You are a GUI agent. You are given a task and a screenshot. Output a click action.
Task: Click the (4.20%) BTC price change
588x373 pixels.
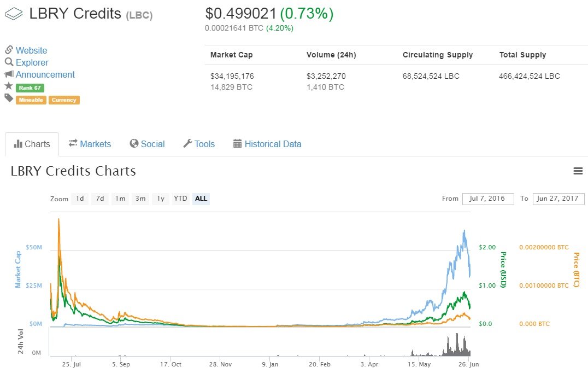279,28
